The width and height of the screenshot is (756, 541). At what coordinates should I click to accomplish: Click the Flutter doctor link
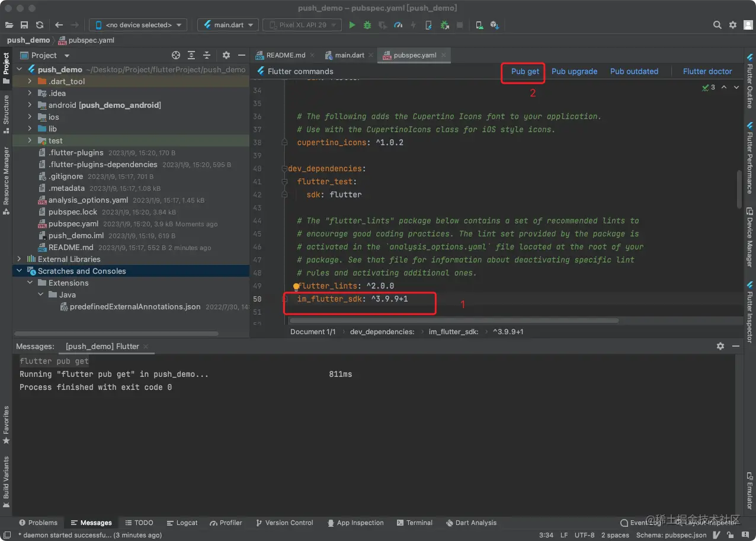point(707,71)
